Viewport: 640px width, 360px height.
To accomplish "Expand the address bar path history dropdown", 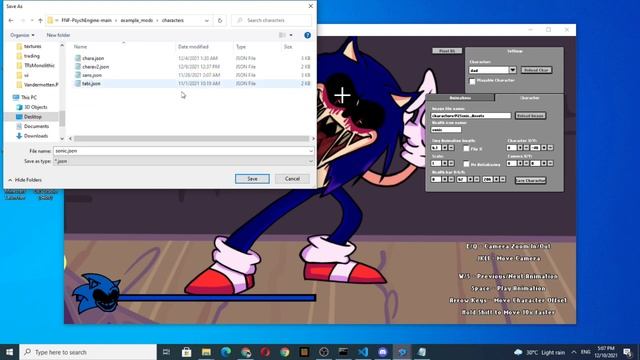I will tap(207, 20).
